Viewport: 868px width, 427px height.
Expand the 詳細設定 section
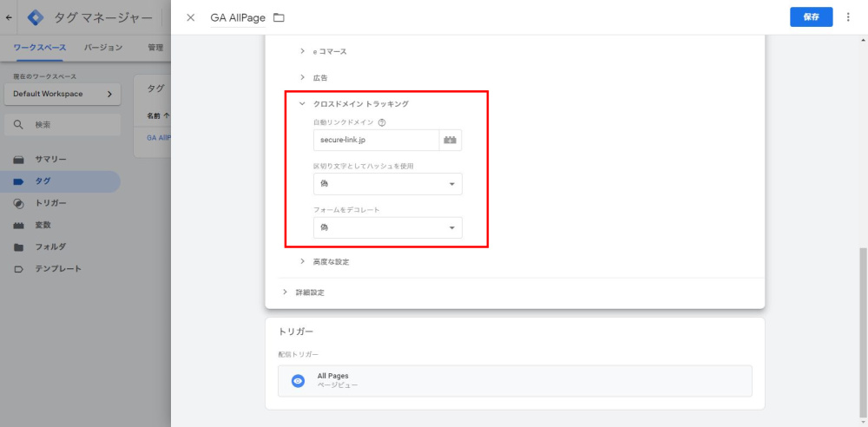point(285,292)
